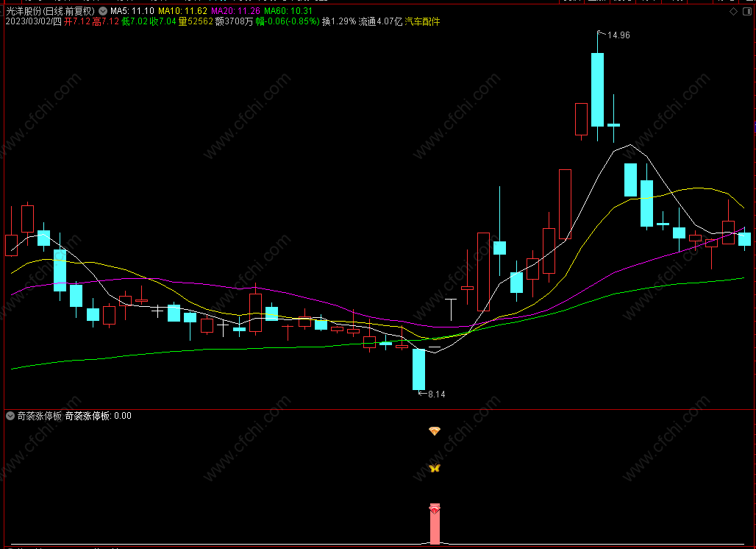Select the MA60: 10.31 label

pyautogui.click(x=288, y=10)
